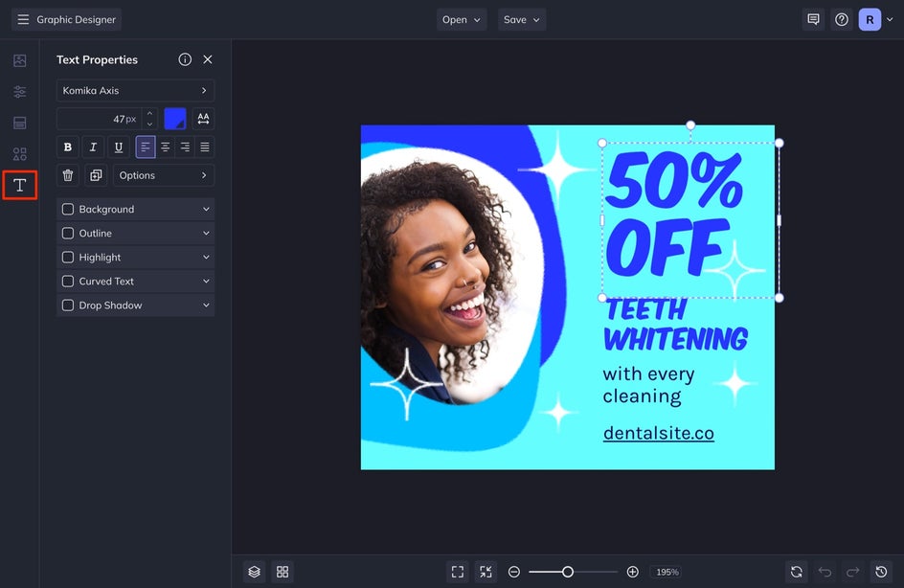This screenshot has width=904, height=588.
Task: Expand the Background section chevron
Action: pos(206,210)
